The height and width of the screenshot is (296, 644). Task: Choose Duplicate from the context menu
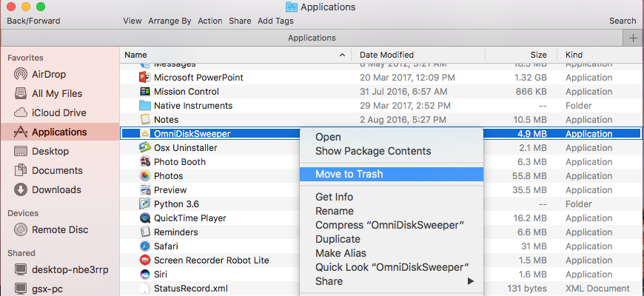coord(338,239)
